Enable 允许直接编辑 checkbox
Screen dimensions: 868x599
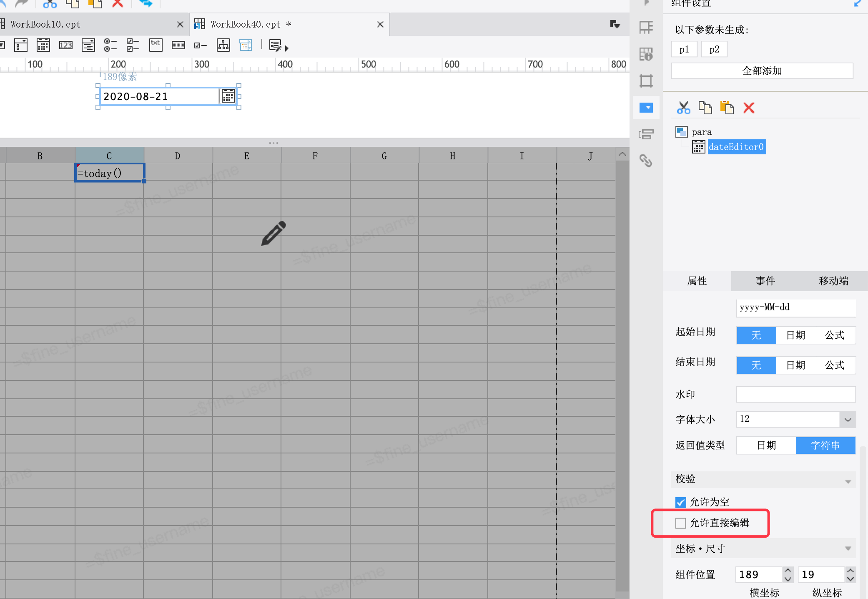681,523
